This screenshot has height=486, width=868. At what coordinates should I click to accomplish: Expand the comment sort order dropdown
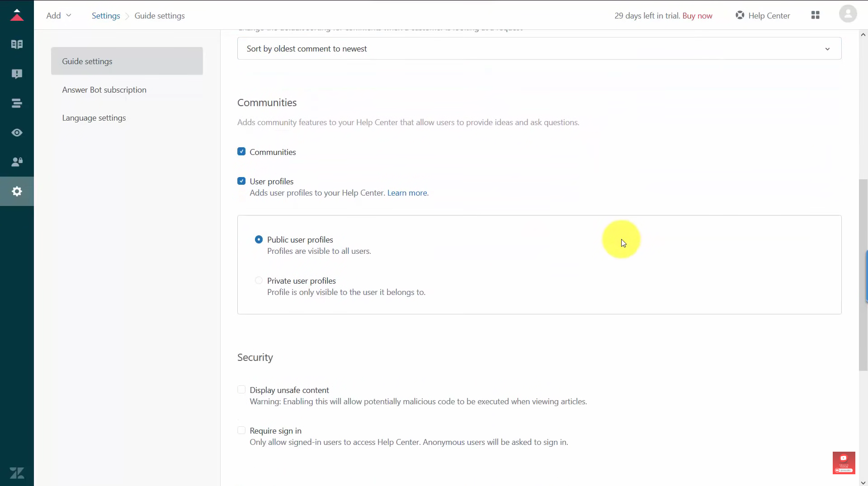pyautogui.click(x=539, y=48)
